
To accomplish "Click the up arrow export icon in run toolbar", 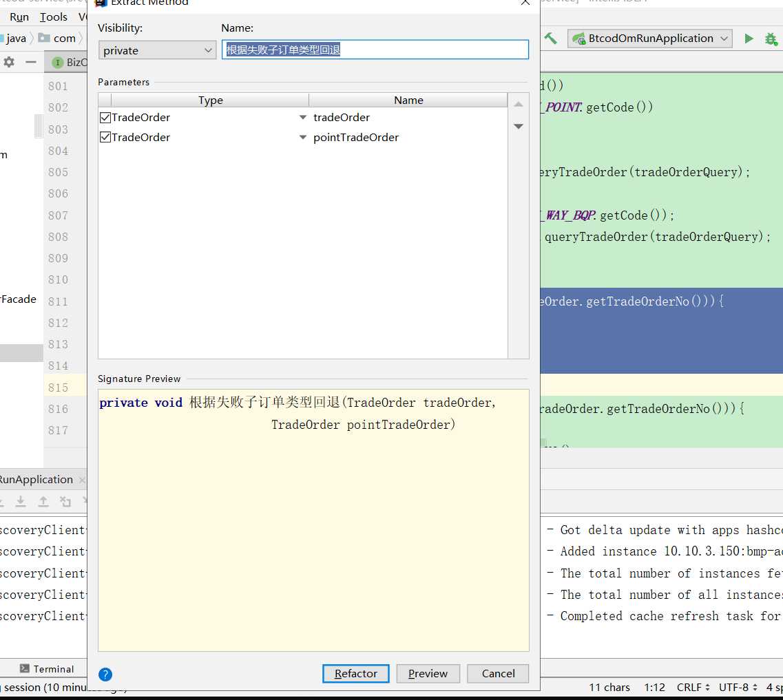I will point(43,501).
